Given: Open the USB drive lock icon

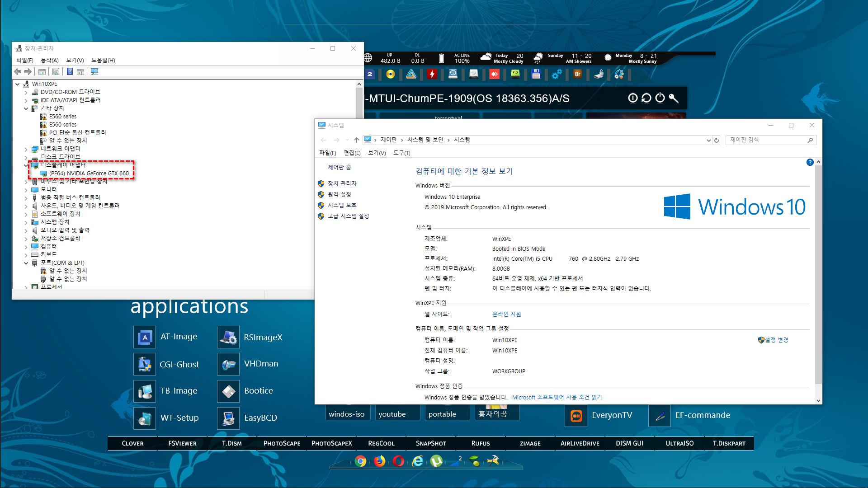Looking at the screenshot, I should click(x=599, y=74).
